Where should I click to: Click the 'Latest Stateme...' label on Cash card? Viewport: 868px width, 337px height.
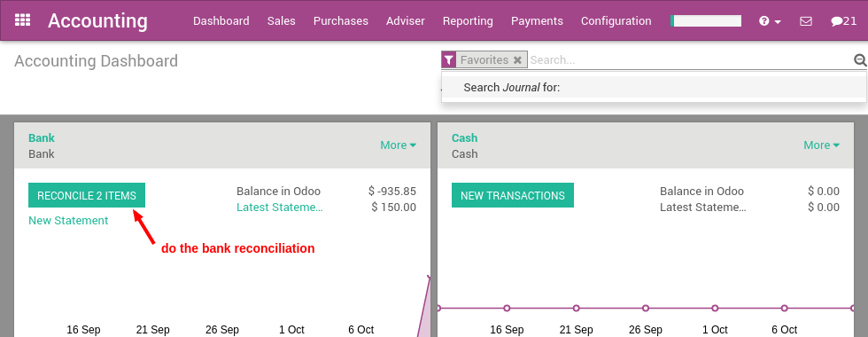point(703,208)
